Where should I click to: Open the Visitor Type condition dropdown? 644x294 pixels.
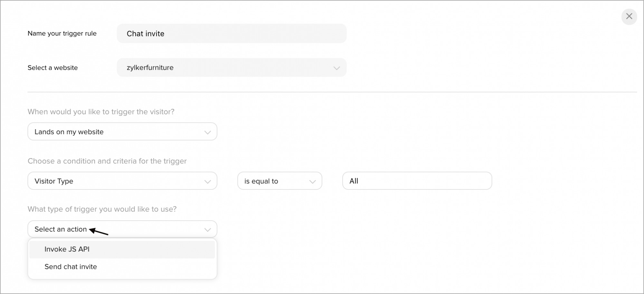[x=122, y=181]
